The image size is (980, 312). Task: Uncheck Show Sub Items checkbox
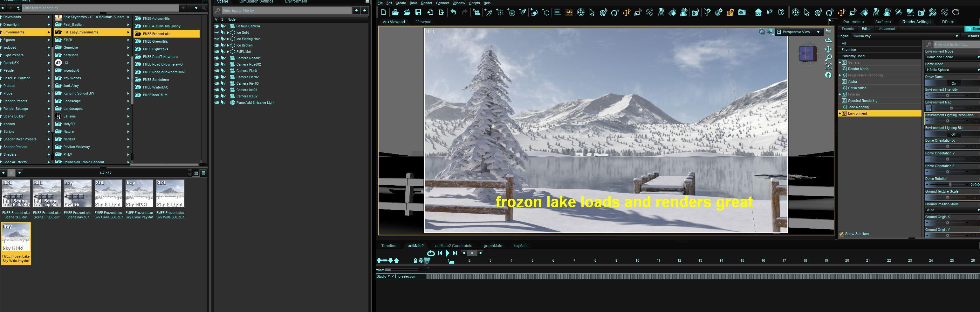point(841,234)
